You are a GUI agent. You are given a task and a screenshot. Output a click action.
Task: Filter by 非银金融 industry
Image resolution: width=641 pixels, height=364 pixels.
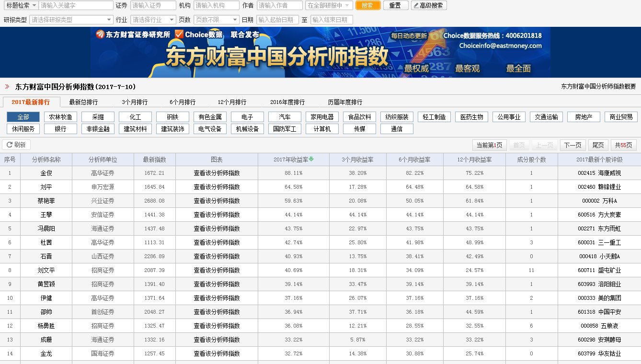click(98, 129)
